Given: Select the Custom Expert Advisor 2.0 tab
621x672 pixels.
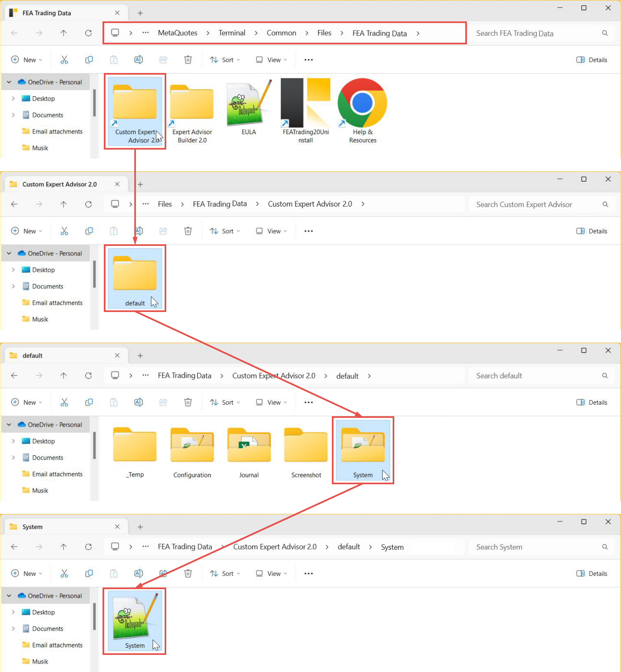Looking at the screenshot, I should tap(66, 184).
